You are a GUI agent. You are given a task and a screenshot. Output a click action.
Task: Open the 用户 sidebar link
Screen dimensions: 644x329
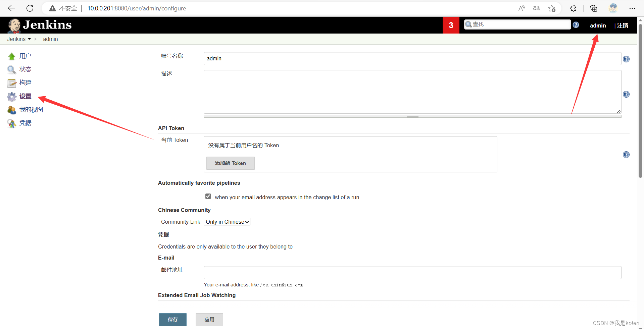[x=25, y=56]
